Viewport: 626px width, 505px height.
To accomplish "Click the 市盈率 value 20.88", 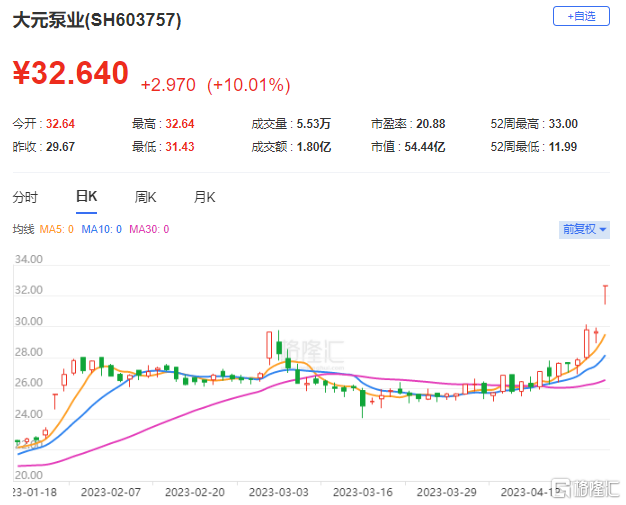I will [430, 124].
